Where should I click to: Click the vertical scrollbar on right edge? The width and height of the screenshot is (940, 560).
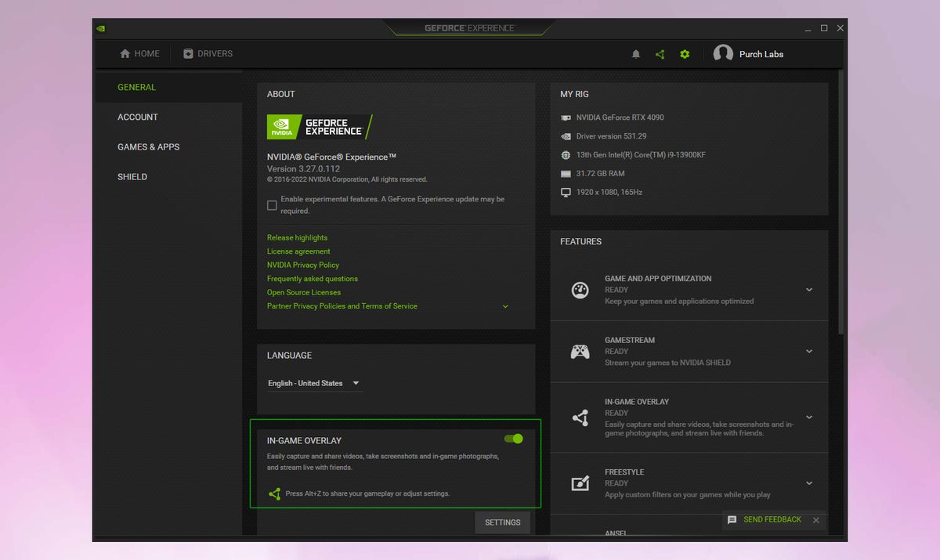point(842,204)
